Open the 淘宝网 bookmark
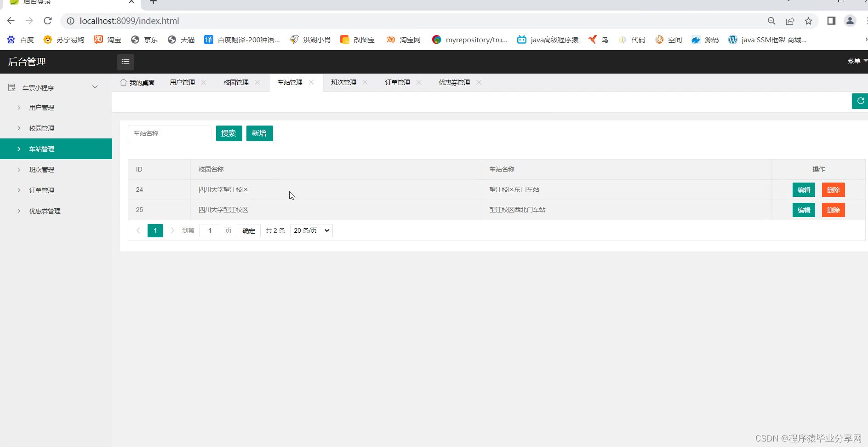This screenshot has height=447, width=868. pos(404,40)
